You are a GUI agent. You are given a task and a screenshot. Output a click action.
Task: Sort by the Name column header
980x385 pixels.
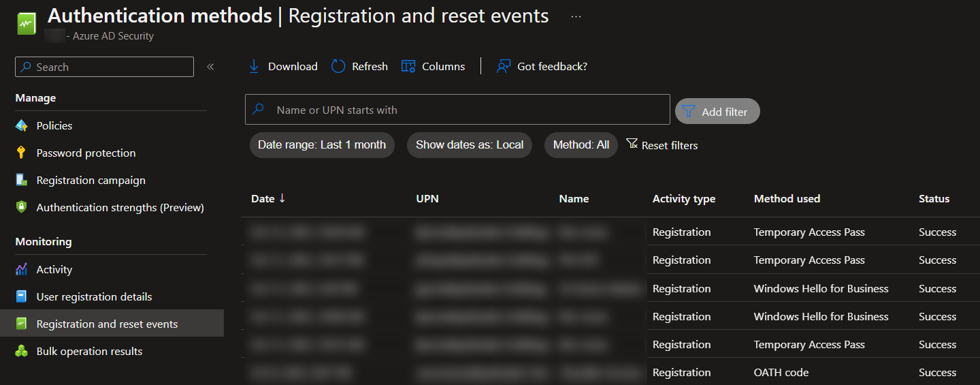(574, 199)
